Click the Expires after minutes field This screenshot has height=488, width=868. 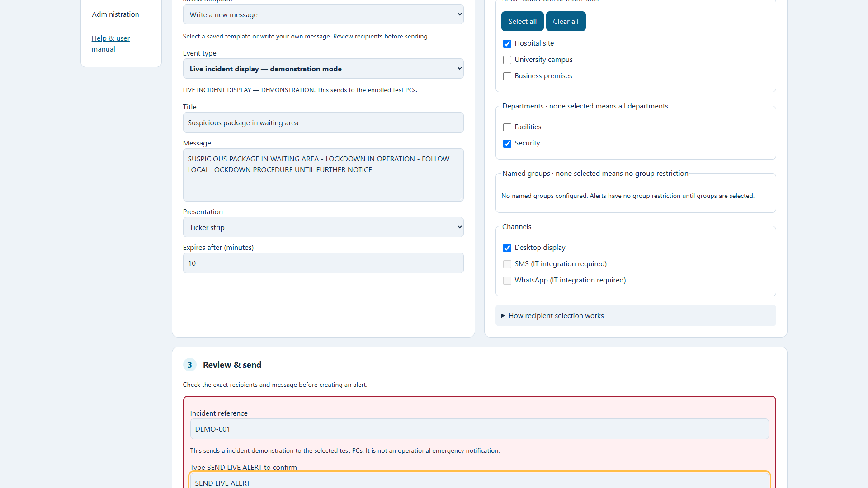coord(323,263)
